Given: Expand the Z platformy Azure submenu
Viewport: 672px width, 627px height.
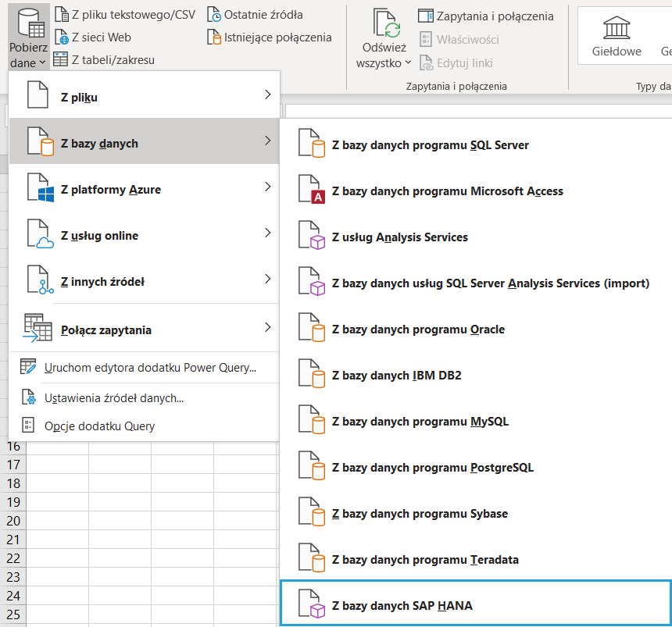Looking at the screenshot, I should pyautogui.click(x=144, y=189).
